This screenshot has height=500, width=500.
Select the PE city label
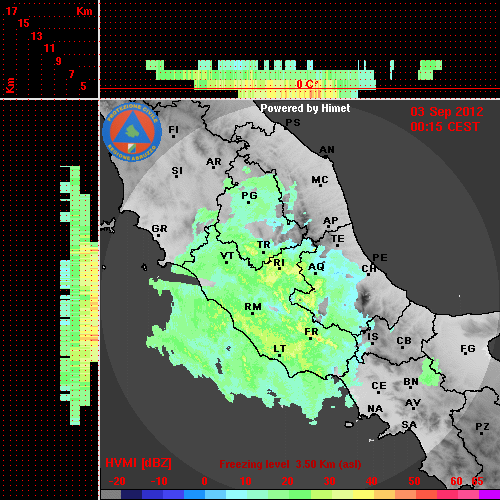[x=380, y=258]
